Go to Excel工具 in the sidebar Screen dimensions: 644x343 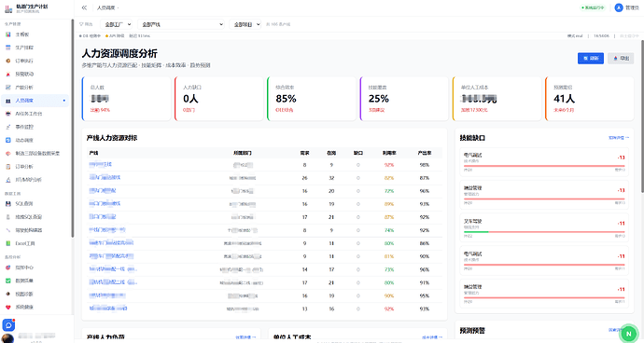point(35,243)
